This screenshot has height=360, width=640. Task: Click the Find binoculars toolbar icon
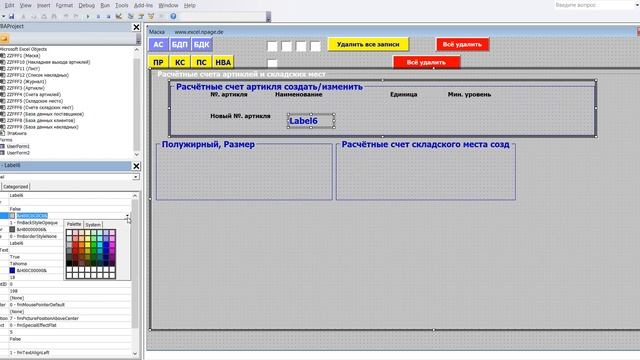(x=54, y=16)
